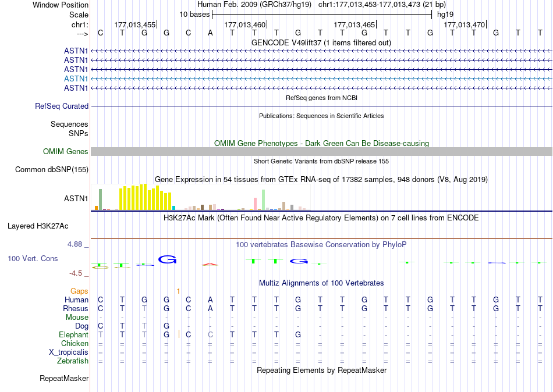Screen dimensions: 553x392
Task: Click the 4.88 upper PhyloP scale value
Action: click(75, 244)
